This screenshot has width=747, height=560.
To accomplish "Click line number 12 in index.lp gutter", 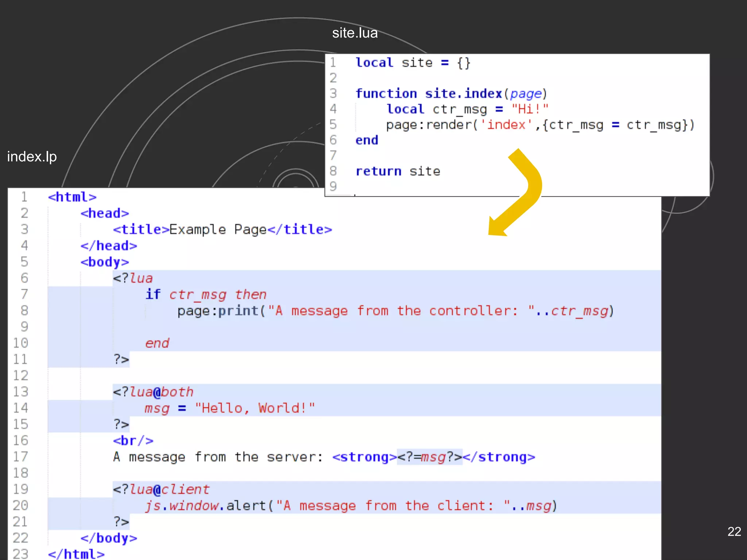I will pos(20,376).
